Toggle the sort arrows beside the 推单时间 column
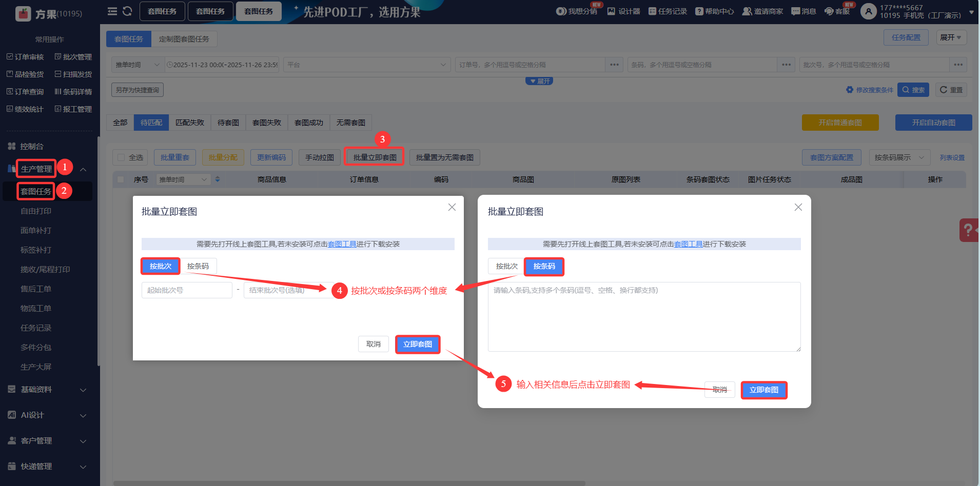980x486 pixels. point(218,179)
